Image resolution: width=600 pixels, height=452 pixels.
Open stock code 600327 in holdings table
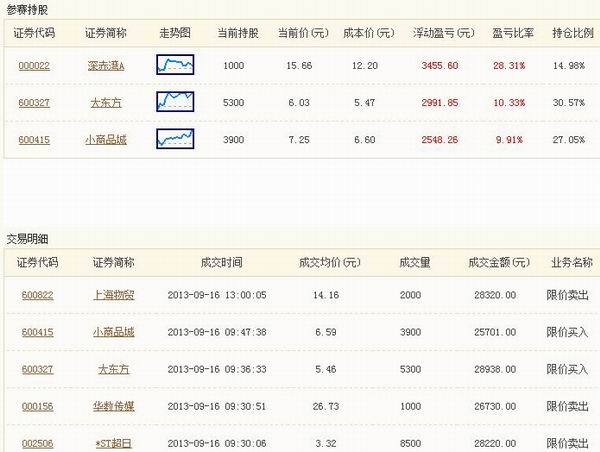34,103
